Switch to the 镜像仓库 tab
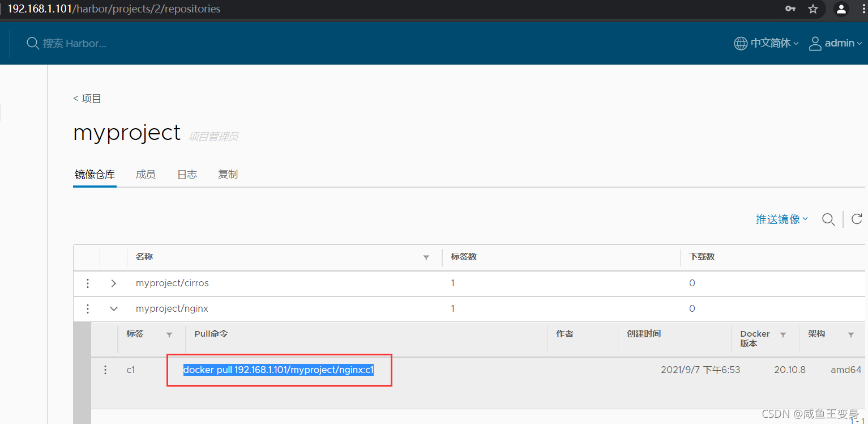 click(x=95, y=175)
